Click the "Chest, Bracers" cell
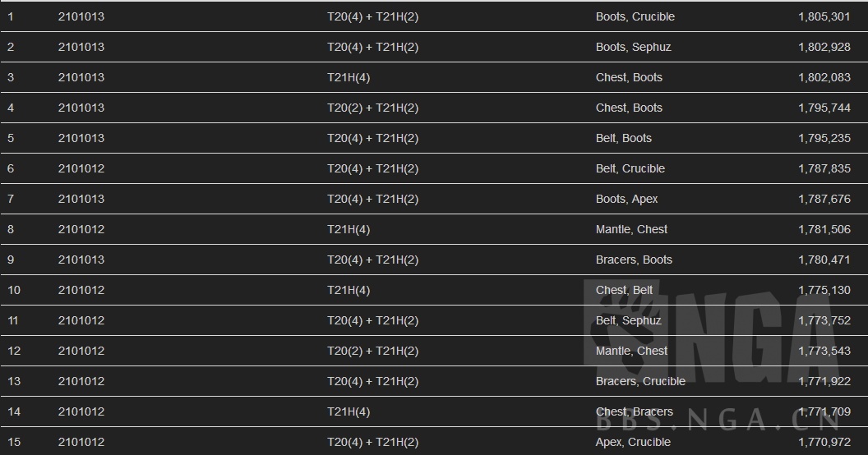Viewport: 868px width, 455px height. tap(634, 411)
